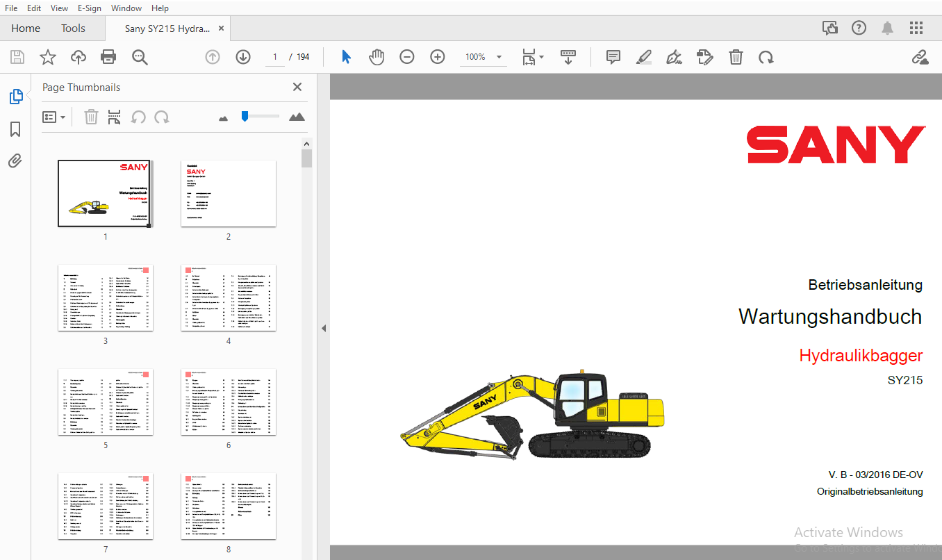Image resolution: width=942 pixels, height=560 pixels.
Task: Click the Edit PDF page icon
Action: tap(705, 57)
